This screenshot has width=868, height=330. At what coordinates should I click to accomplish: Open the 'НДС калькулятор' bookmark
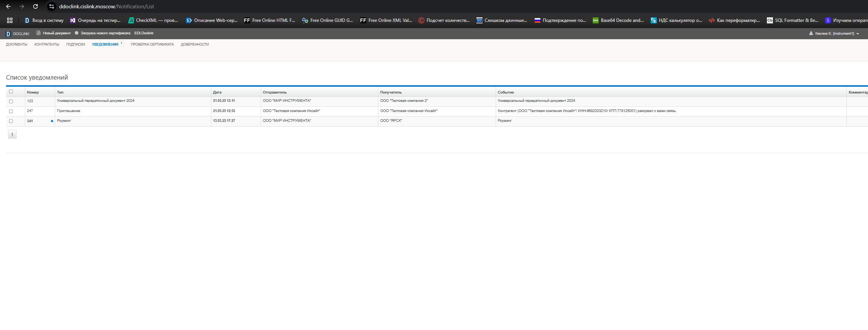pos(676,20)
